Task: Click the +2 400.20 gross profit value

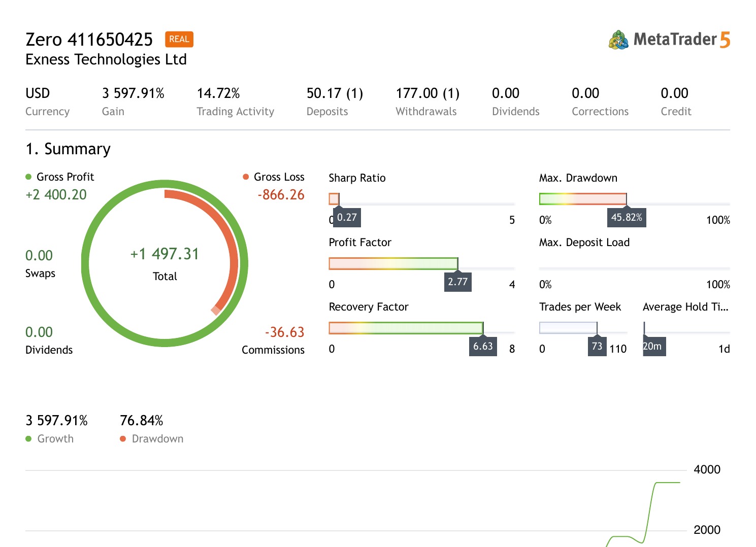Action: point(56,194)
